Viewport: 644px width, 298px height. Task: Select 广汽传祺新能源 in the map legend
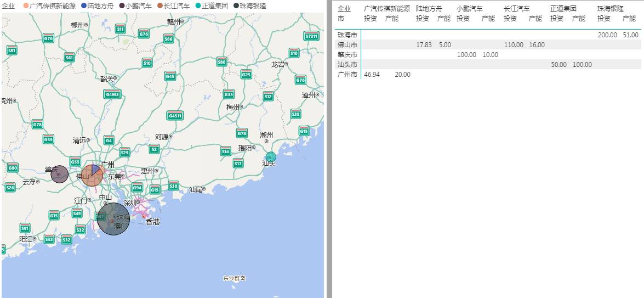tap(50, 5)
